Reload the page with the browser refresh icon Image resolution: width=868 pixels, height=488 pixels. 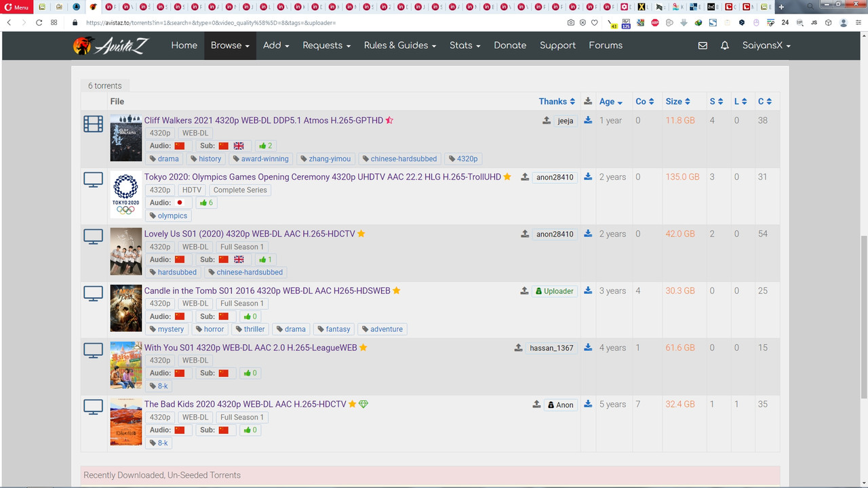tap(39, 22)
